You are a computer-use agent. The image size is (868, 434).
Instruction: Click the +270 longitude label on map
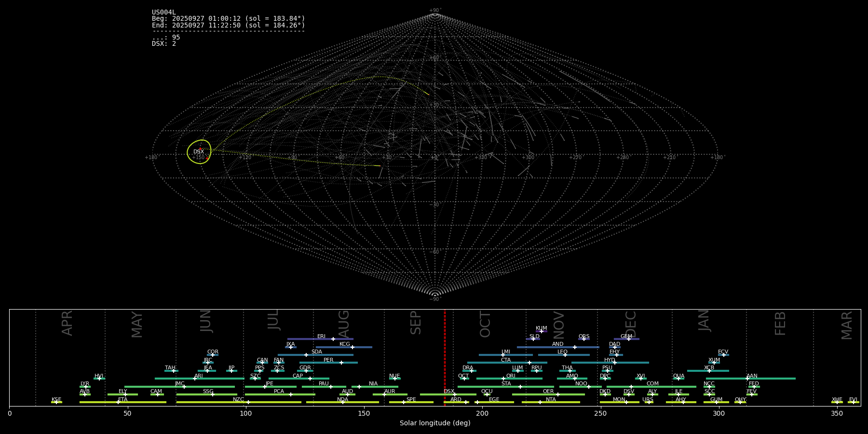pyautogui.click(x=575, y=158)
